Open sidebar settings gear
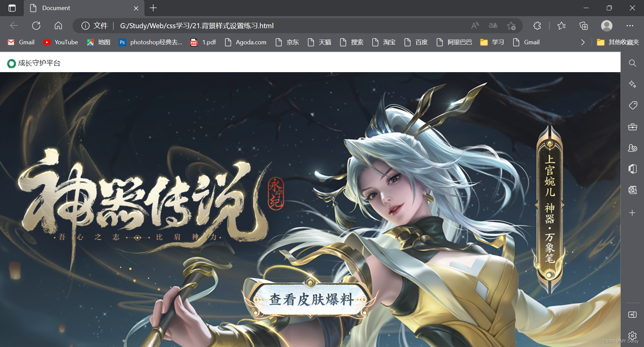644x347 pixels. pyautogui.click(x=632, y=335)
